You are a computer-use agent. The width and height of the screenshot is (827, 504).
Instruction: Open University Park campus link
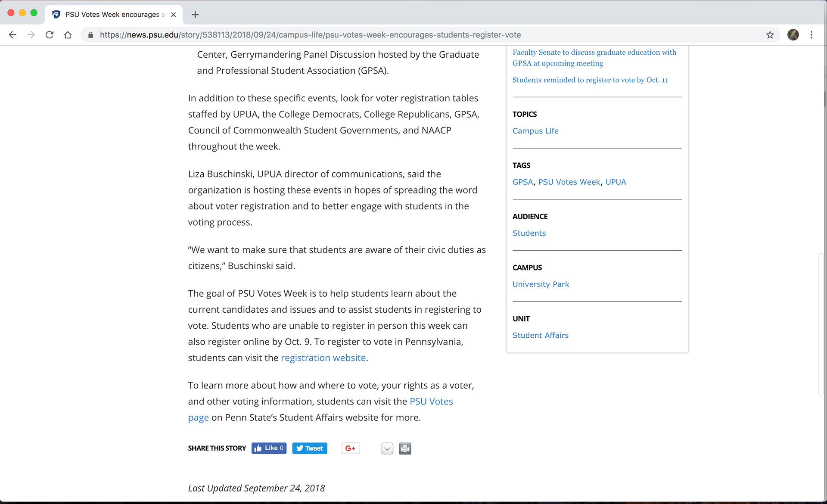tap(541, 284)
